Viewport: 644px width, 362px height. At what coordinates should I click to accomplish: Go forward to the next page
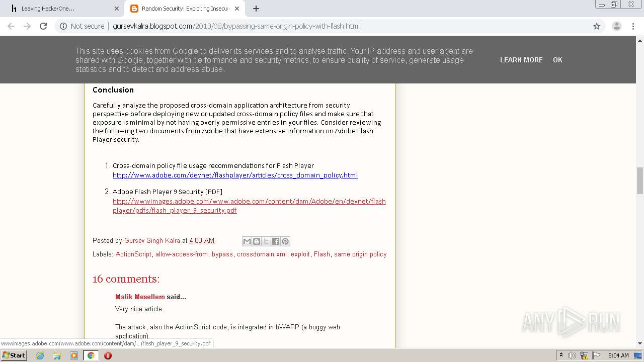27,26
